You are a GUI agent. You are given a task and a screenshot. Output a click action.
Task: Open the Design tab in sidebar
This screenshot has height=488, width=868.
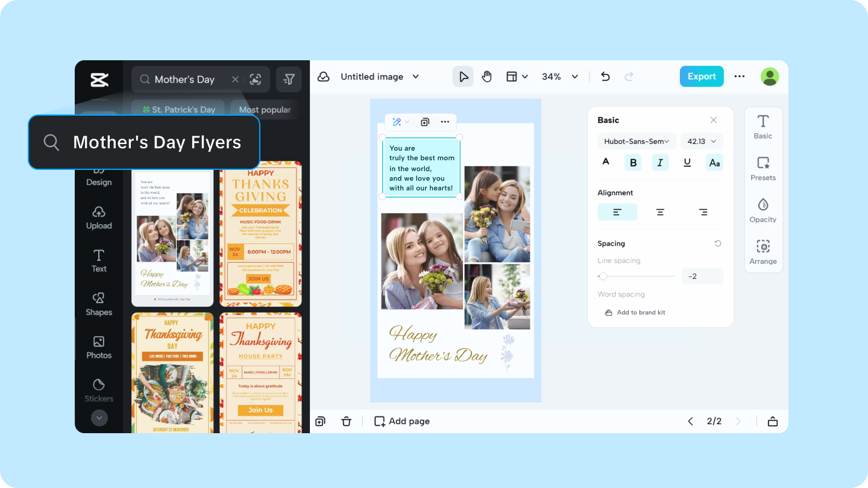pos(99,175)
